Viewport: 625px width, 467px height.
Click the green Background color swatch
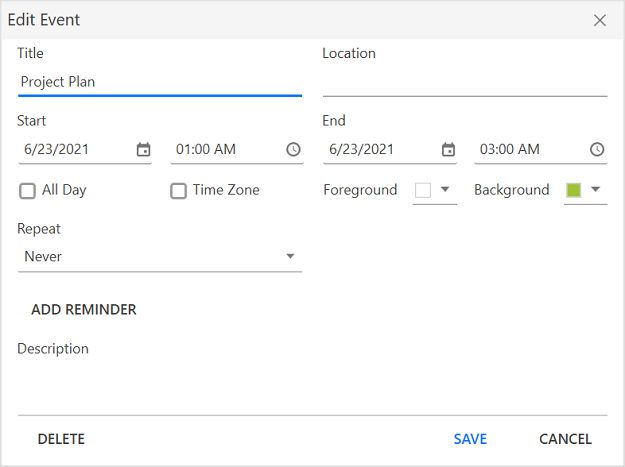point(573,190)
